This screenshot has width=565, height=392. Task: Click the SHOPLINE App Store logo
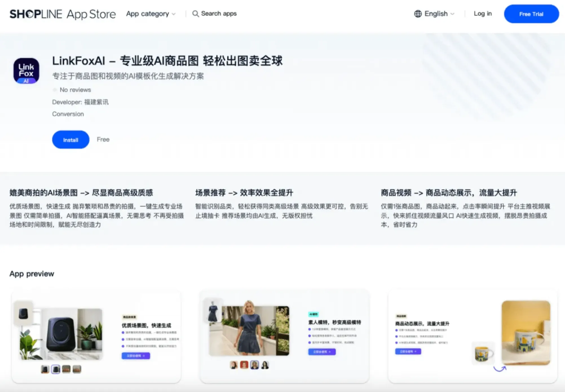(x=63, y=14)
